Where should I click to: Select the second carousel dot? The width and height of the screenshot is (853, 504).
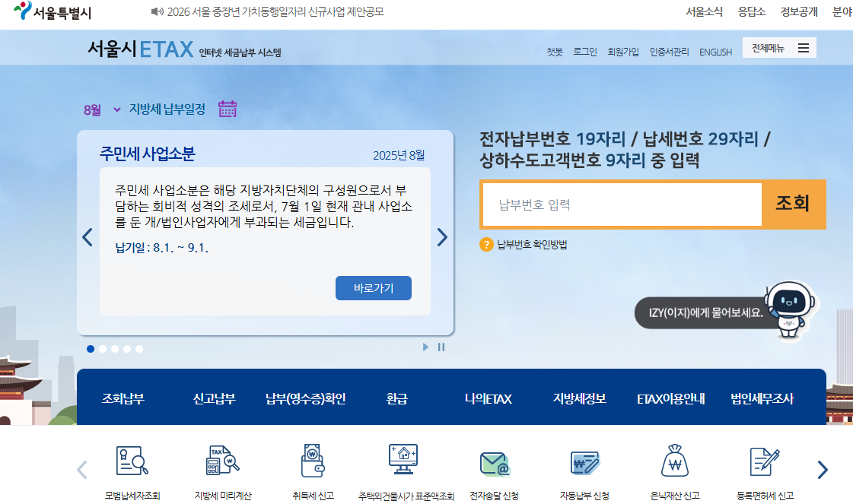pos(103,349)
